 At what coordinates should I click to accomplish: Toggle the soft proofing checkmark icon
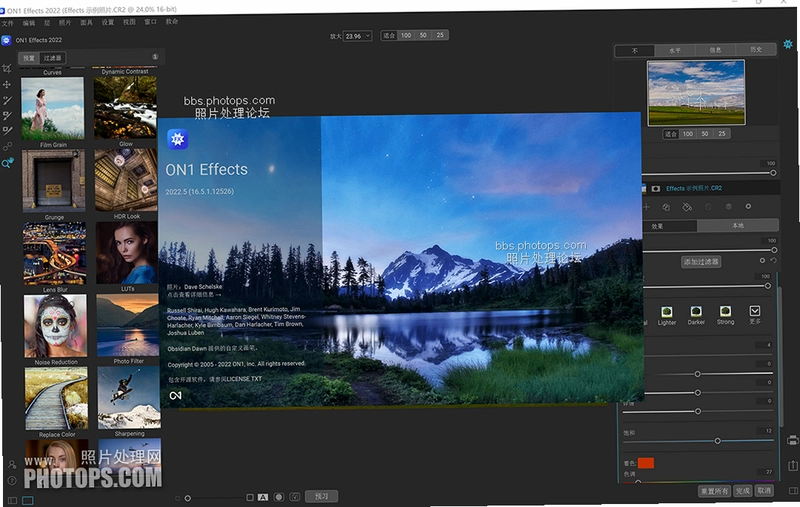[294, 497]
